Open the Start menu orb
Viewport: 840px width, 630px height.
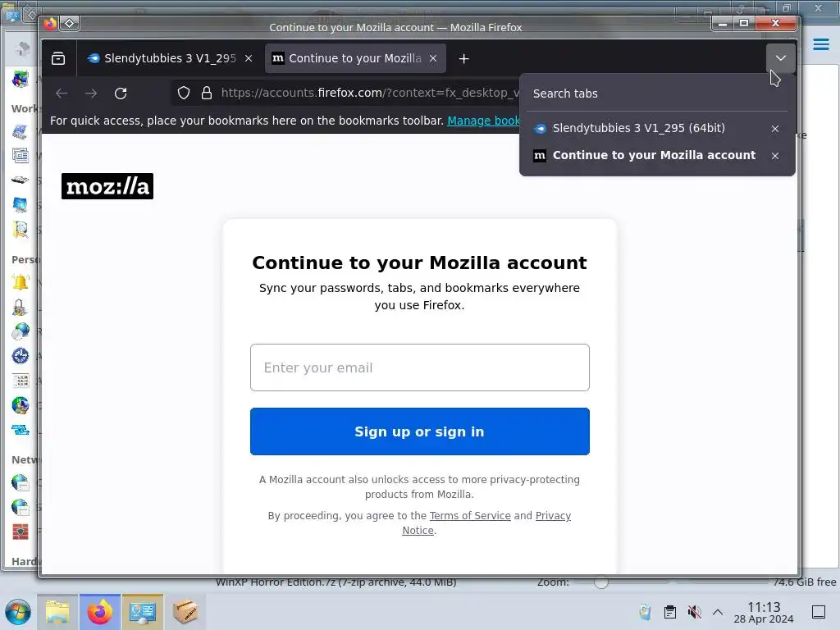[x=18, y=612]
